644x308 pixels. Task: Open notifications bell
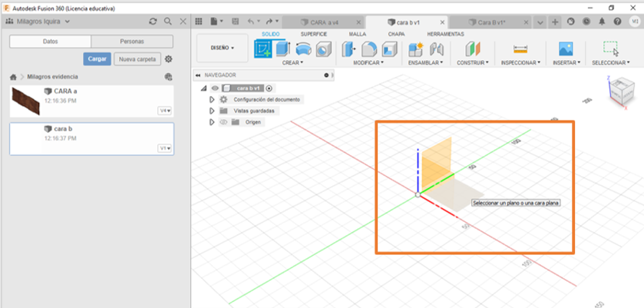pos(602,22)
